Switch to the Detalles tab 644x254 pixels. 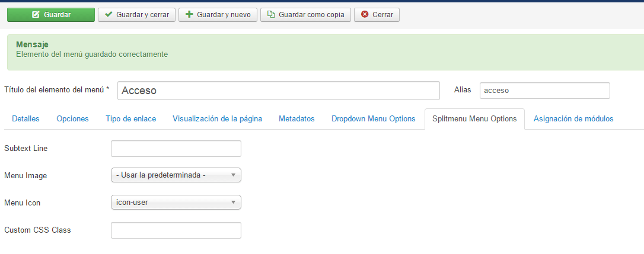click(26, 119)
